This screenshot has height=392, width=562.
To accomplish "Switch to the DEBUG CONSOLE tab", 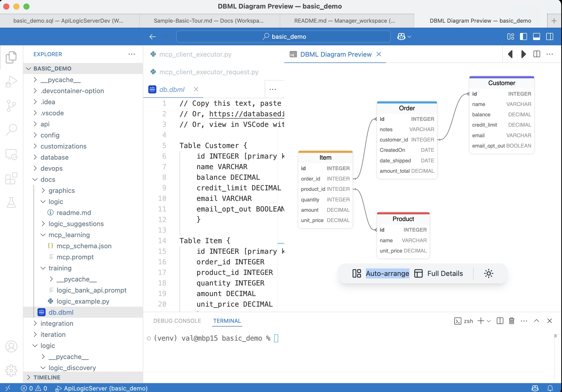I will (177, 321).
